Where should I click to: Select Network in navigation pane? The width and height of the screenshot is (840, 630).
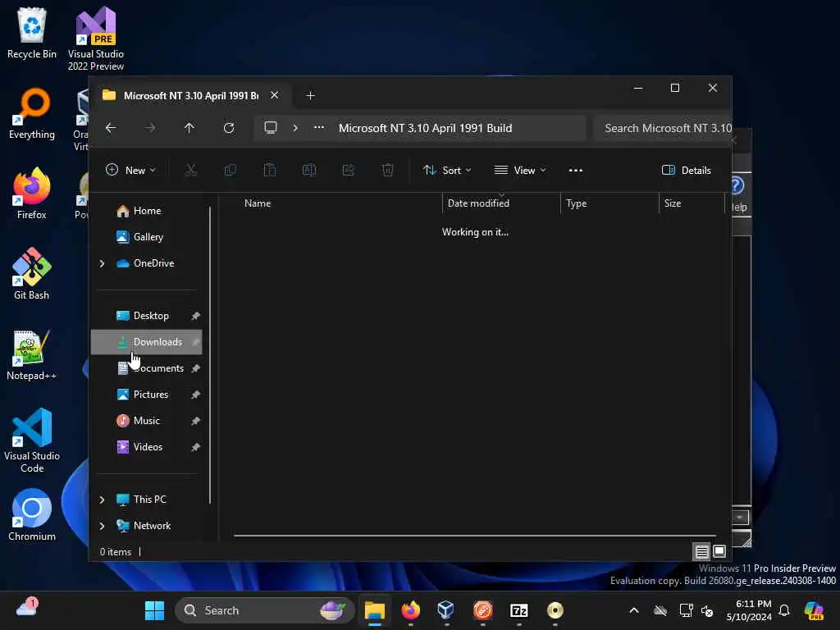152,526
